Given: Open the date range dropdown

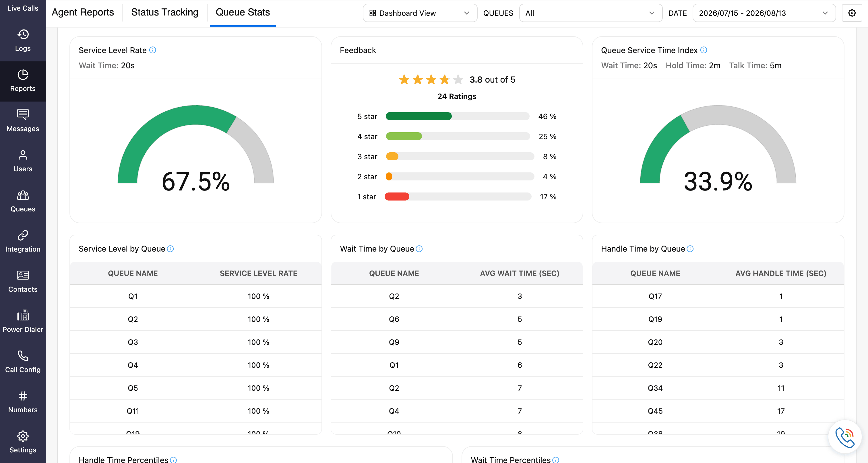Looking at the screenshot, I should (764, 13).
